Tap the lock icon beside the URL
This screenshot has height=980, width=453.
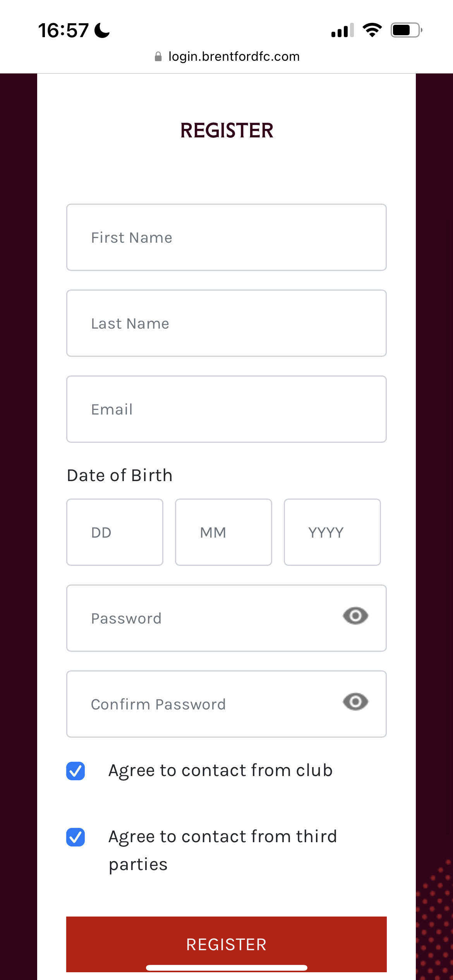[158, 57]
